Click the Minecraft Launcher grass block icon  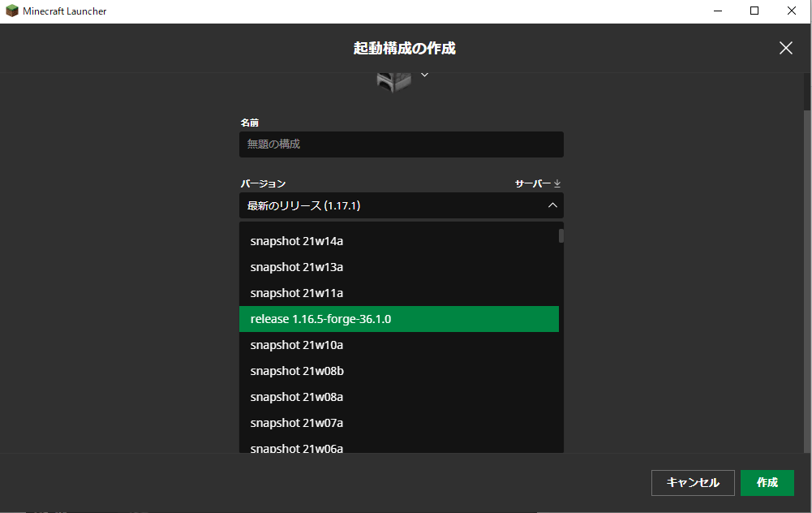11,11
